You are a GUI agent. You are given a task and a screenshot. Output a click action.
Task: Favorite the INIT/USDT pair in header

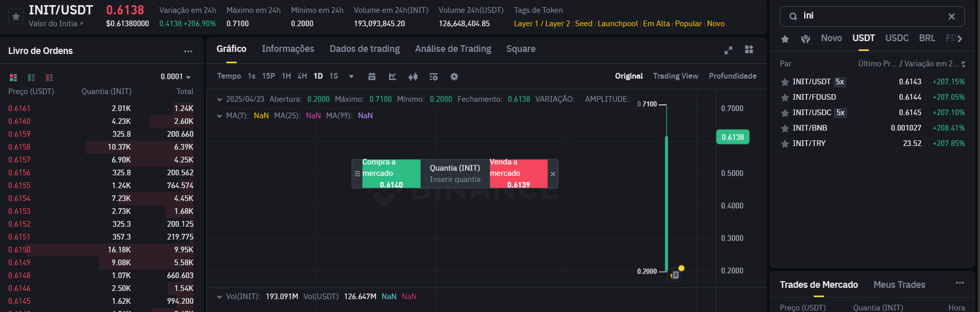coord(16,16)
